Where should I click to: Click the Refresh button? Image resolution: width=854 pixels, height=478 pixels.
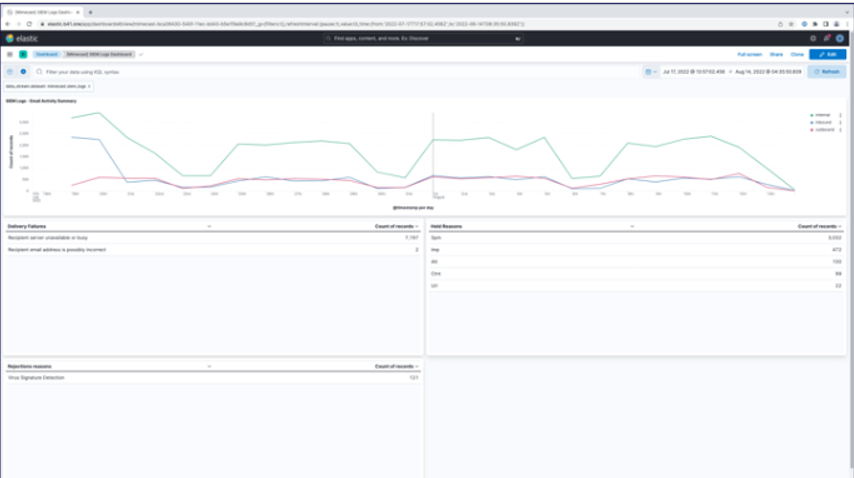click(827, 72)
